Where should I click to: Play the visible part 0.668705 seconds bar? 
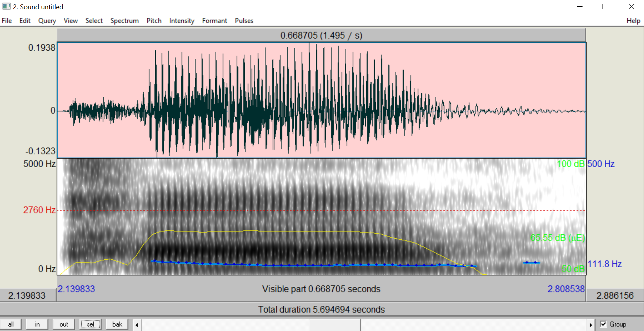[321, 289]
